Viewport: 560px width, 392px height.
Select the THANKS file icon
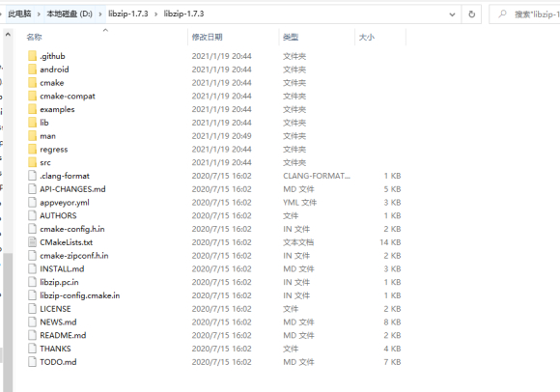(32, 349)
